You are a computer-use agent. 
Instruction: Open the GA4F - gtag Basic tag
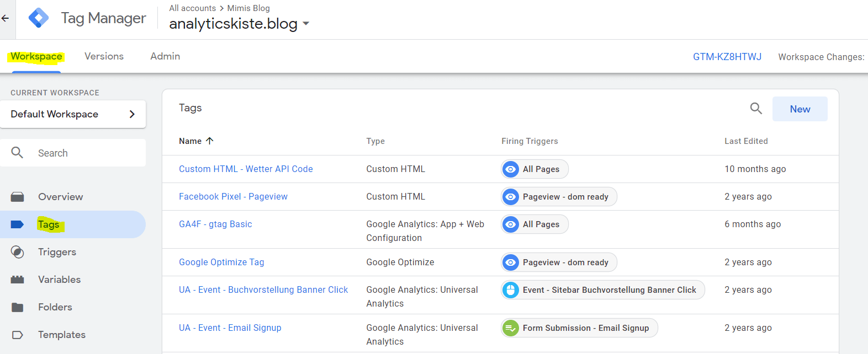coord(215,224)
